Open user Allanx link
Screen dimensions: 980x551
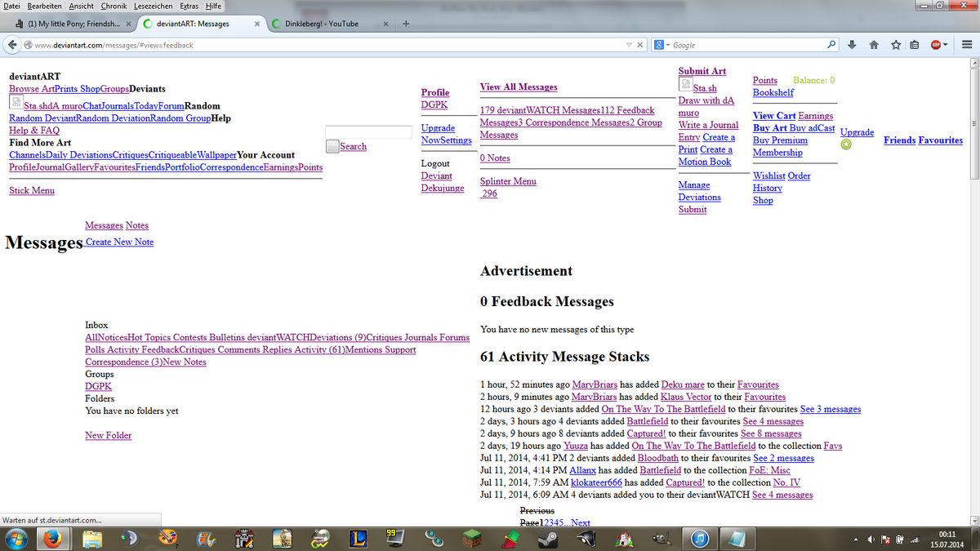(x=582, y=470)
